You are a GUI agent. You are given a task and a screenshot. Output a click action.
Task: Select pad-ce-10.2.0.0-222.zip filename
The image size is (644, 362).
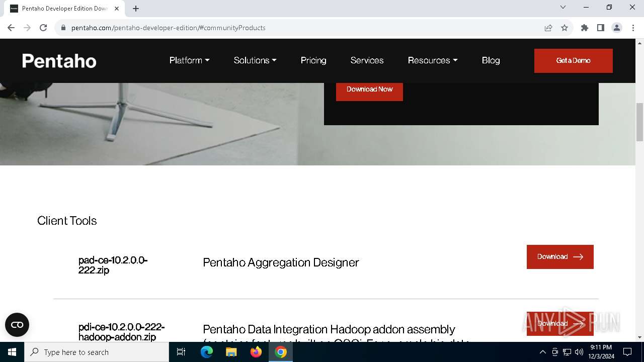[x=113, y=265]
